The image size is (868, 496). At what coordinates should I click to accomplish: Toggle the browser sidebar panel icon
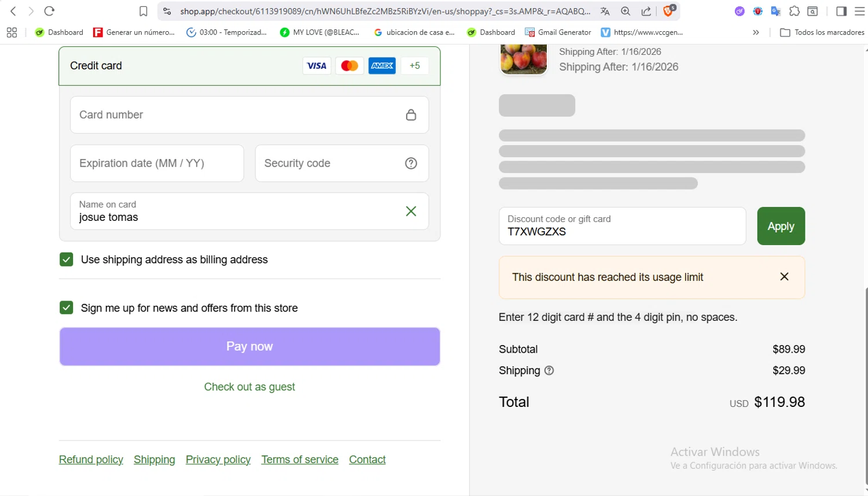841,11
